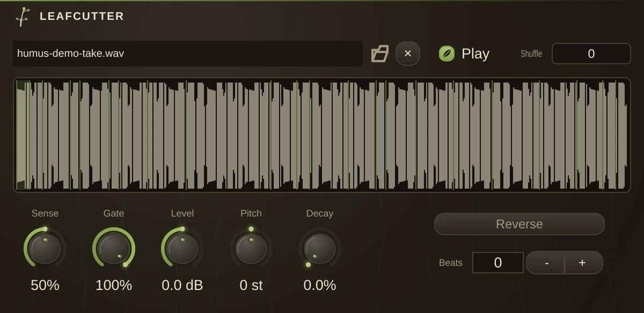
Task: Click the Reverse button
Action: click(x=519, y=224)
